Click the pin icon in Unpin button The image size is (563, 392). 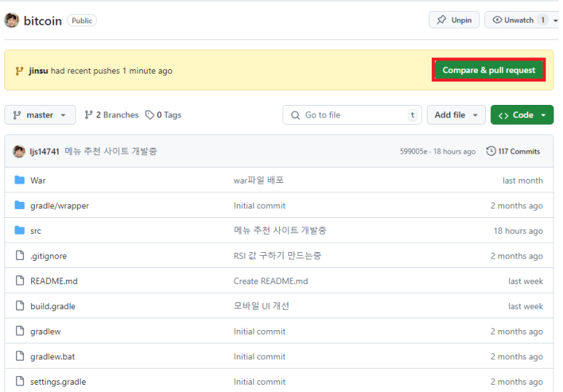[x=441, y=20]
